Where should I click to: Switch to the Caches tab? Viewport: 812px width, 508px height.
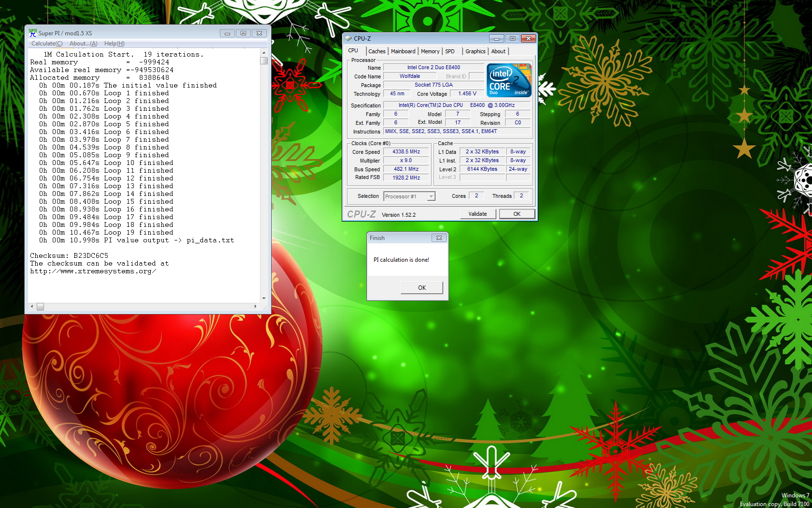click(377, 51)
